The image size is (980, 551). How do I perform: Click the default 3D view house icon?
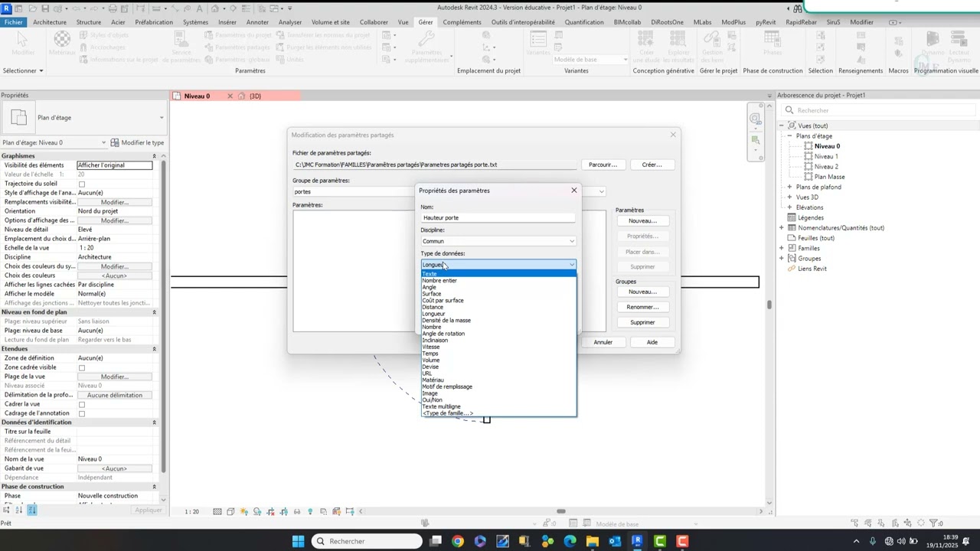(215, 8)
